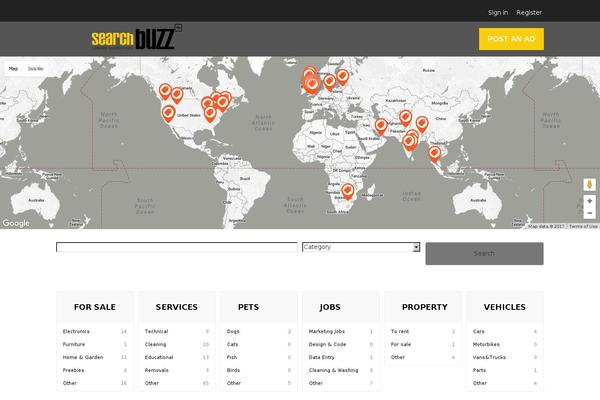Zoom in with the map plus button

click(x=589, y=201)
